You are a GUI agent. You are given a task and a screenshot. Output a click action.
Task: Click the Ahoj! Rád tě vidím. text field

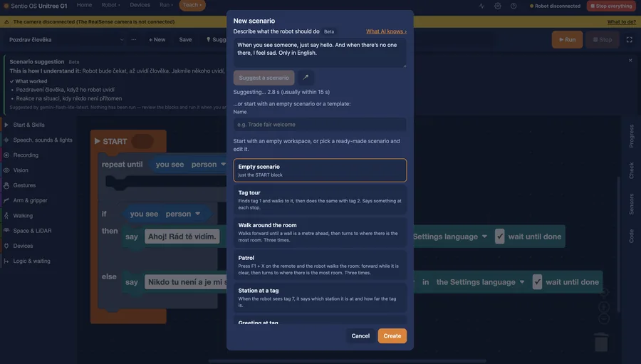(182, 236)
